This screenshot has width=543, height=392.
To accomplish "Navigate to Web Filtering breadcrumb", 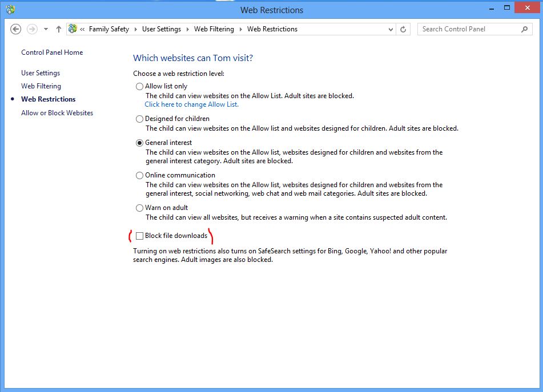I will (214, 29).
